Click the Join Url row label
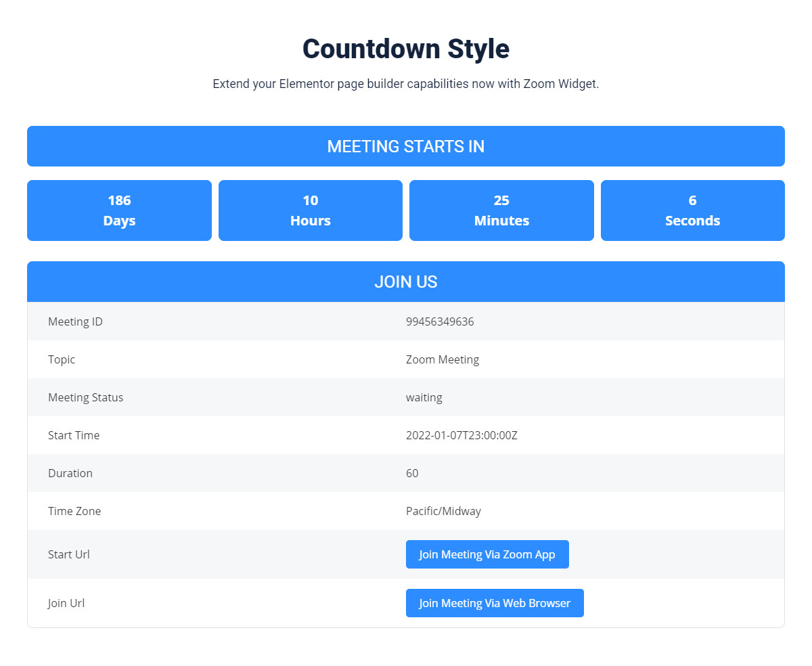Viewport: 812px width, 666px height. tap(66, 603)
